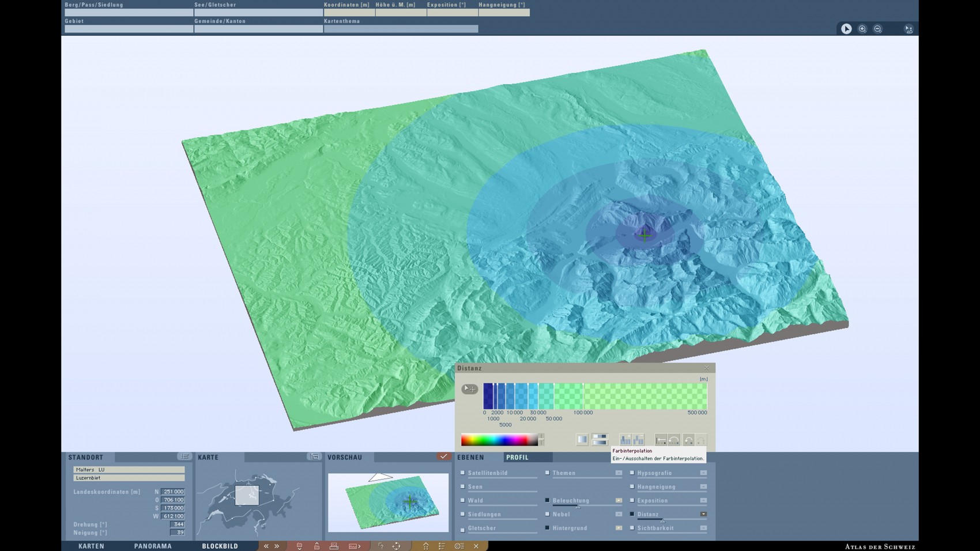This screenshot has height=551, width=980.
Task: Click the play button at top right
Action: pos(846,29)
